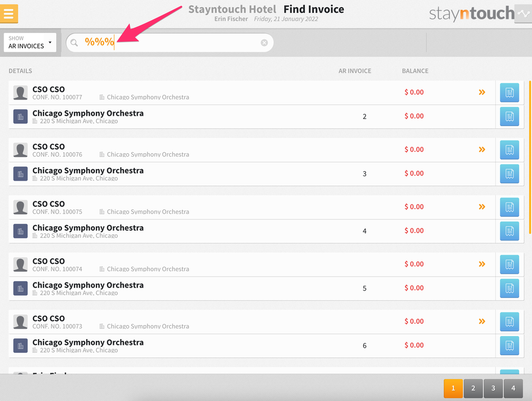Image resolution: width=532 pixels, height=401 pixels.
Task: Click the guest avatar for CONF. NO. 100074
Action: [20, 264]
